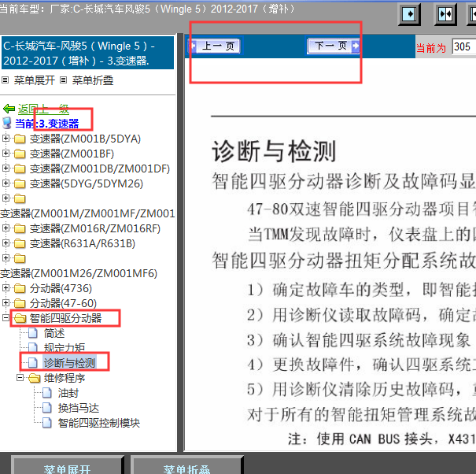Screen dimensions: 476x474
Task: Expand 分动器(47-60) node
Action: coord(6,302)
